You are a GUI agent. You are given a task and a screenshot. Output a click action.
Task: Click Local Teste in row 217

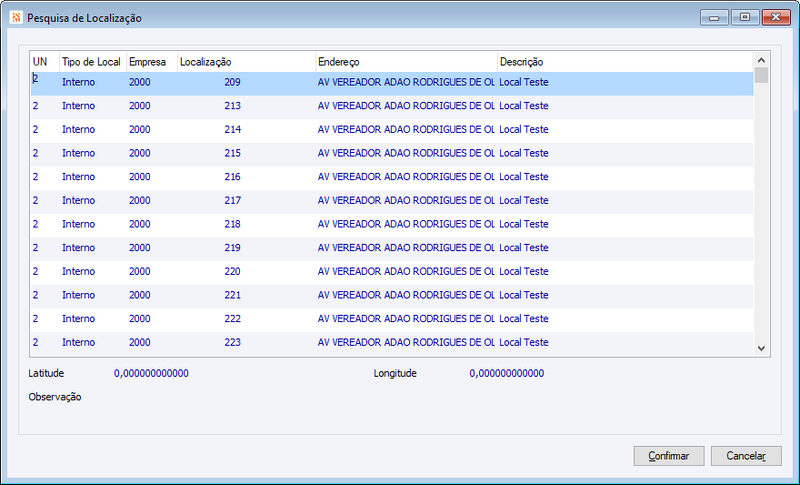(523, 200)
